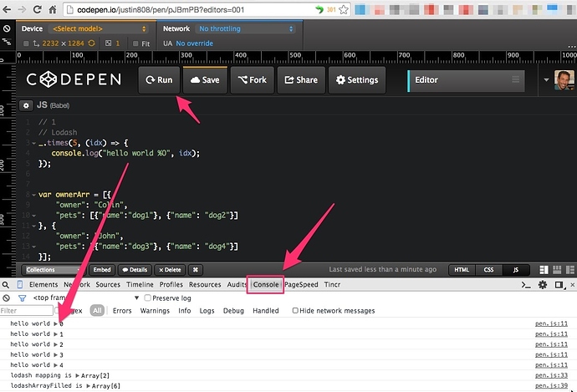Show console drawer prompt icon
577x392 pixels.
(526, 285)
